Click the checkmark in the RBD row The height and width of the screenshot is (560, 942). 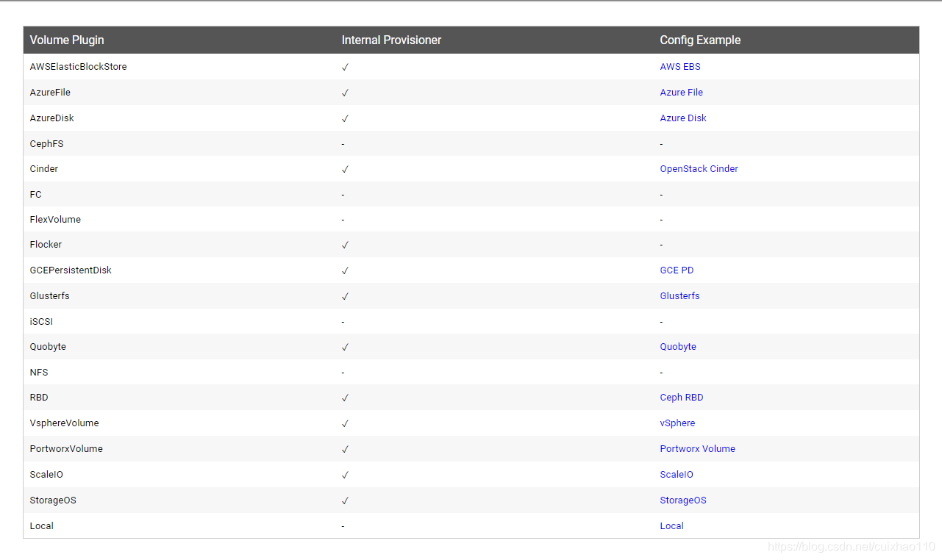coord(345,398)
